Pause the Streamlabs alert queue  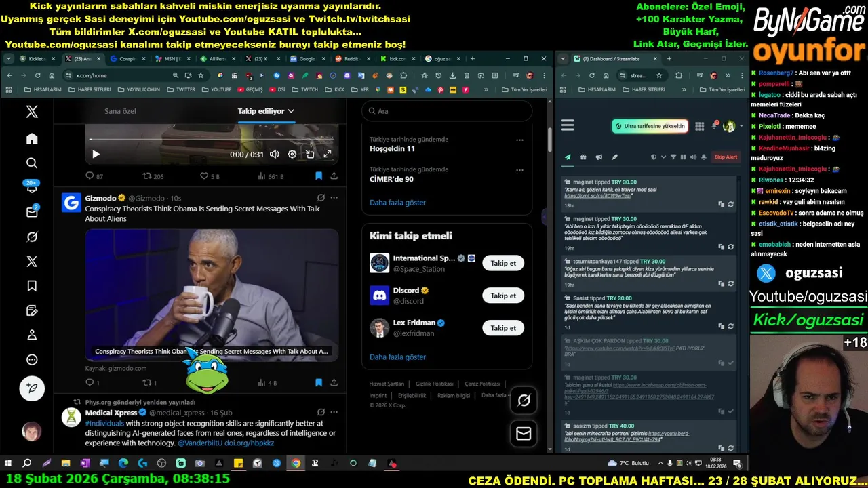click(x=683, y=157)
